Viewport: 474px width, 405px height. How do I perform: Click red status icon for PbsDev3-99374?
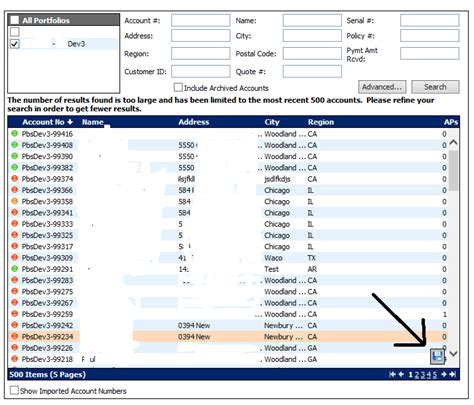[14, 179]
